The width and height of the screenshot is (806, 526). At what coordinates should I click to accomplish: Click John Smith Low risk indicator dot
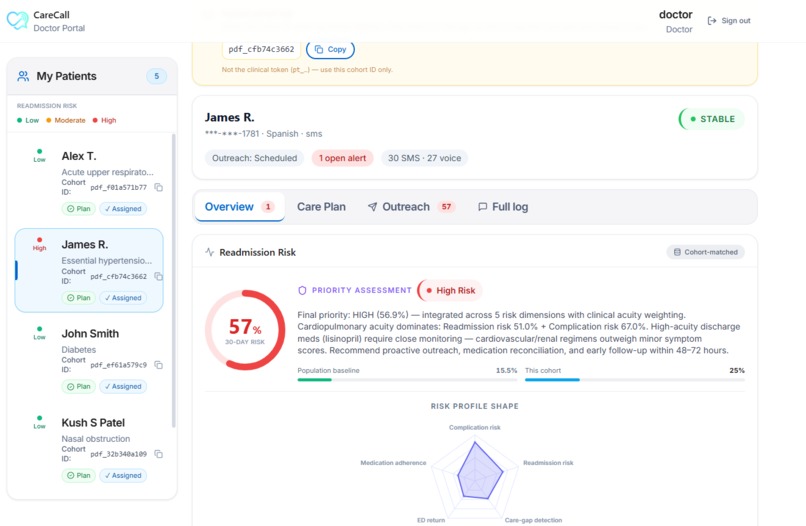pos(40,329)
